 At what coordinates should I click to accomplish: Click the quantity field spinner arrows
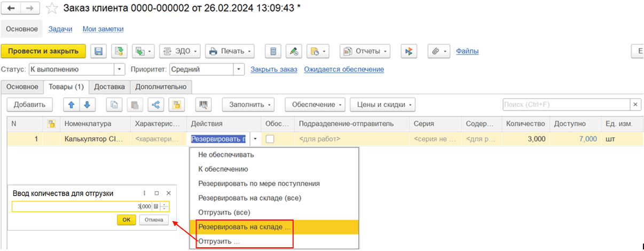click(x=165, y=207)
